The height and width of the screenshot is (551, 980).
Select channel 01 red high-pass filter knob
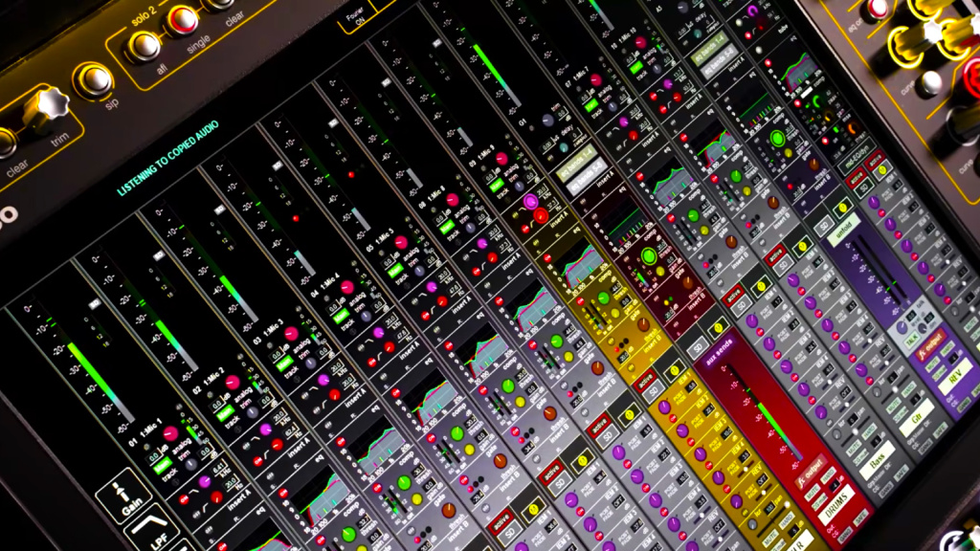pyautogui.click(x=216, y=497)
